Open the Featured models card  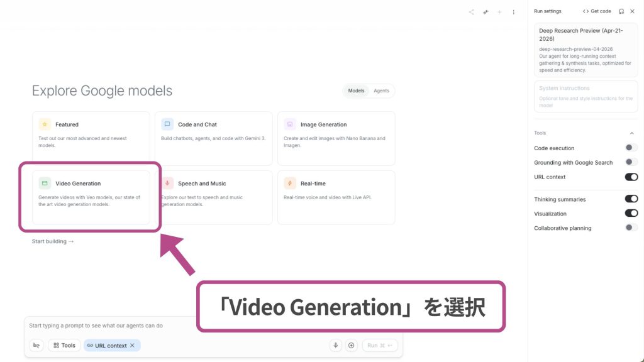tap(91, 138)
